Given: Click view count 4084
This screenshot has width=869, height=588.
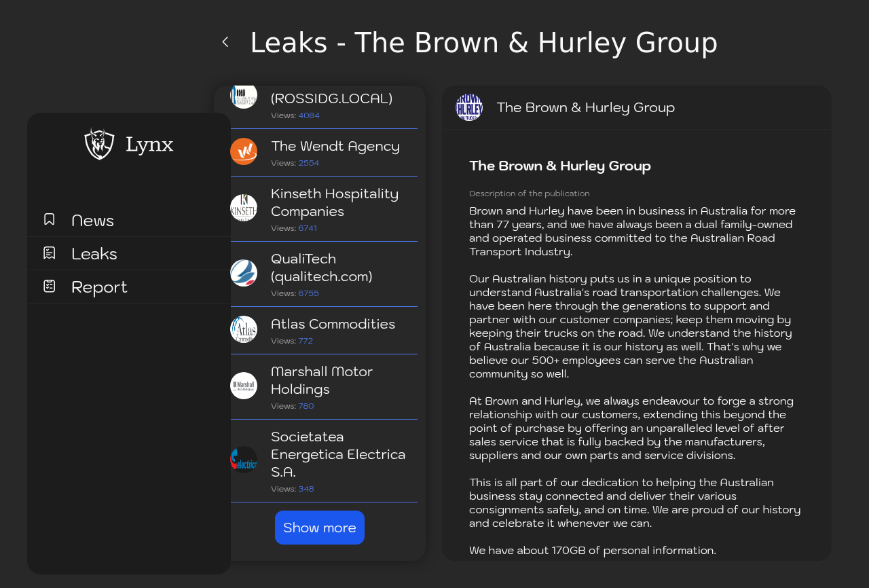Looking at the screenshot, I should pyautogui.click(x=309, y=115).
